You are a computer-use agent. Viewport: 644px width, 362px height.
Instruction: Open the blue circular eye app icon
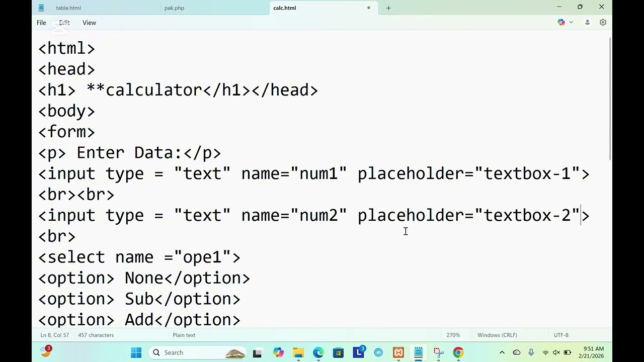(378, 353)
